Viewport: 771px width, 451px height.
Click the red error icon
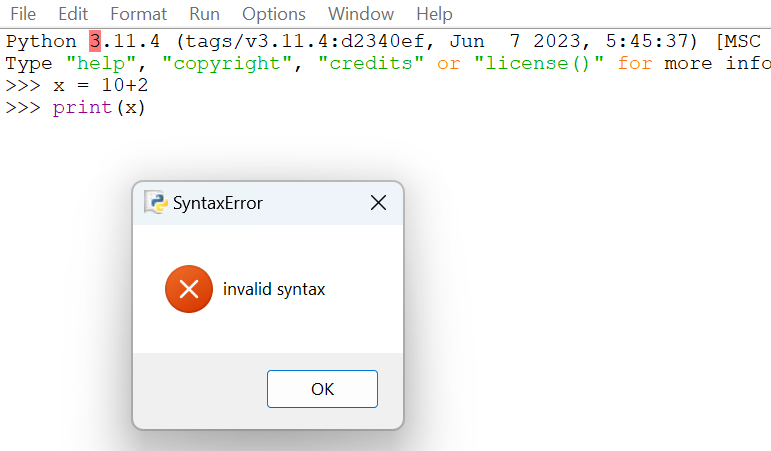(189, 289)
